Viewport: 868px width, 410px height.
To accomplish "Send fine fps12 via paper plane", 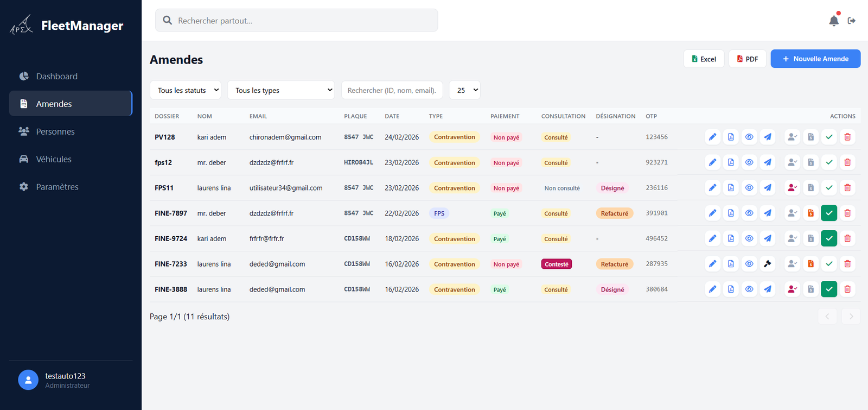I will (x=768, y=162).
